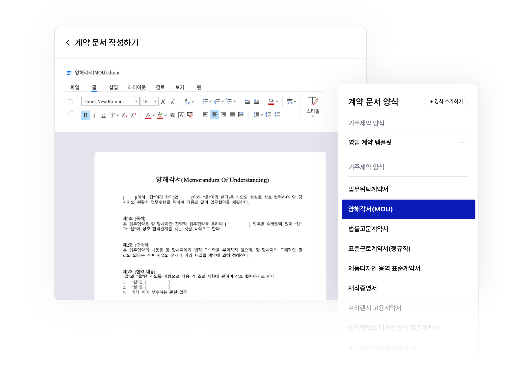Switch to the 보기 tab

coord(180,87)
